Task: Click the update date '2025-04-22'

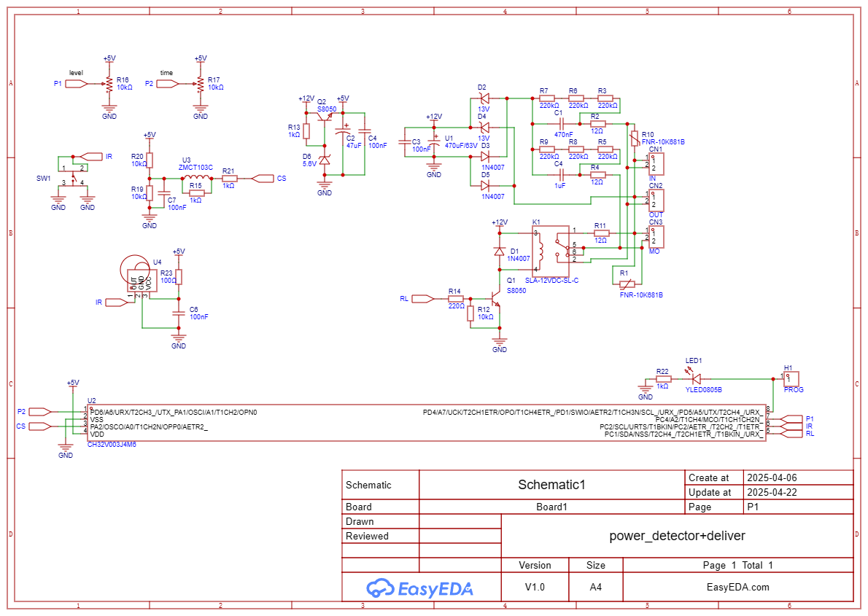Action: (x=772, y=493)
